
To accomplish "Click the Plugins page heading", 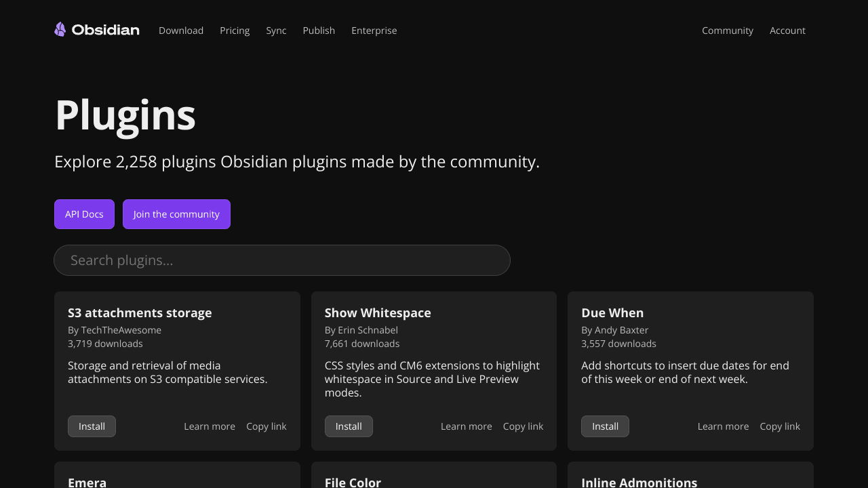I will [x=125, y=115].
